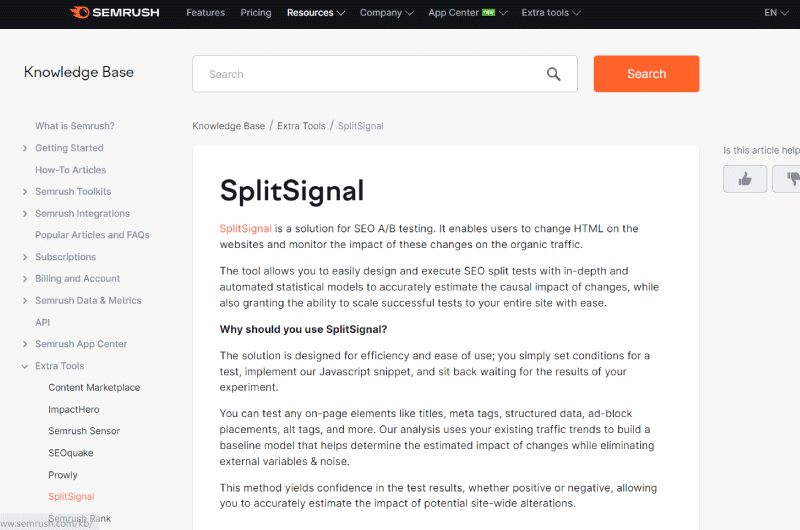The image size is (800, 530).
Task: Open How-To Articles in sidebar
Action: click(70, 170)
